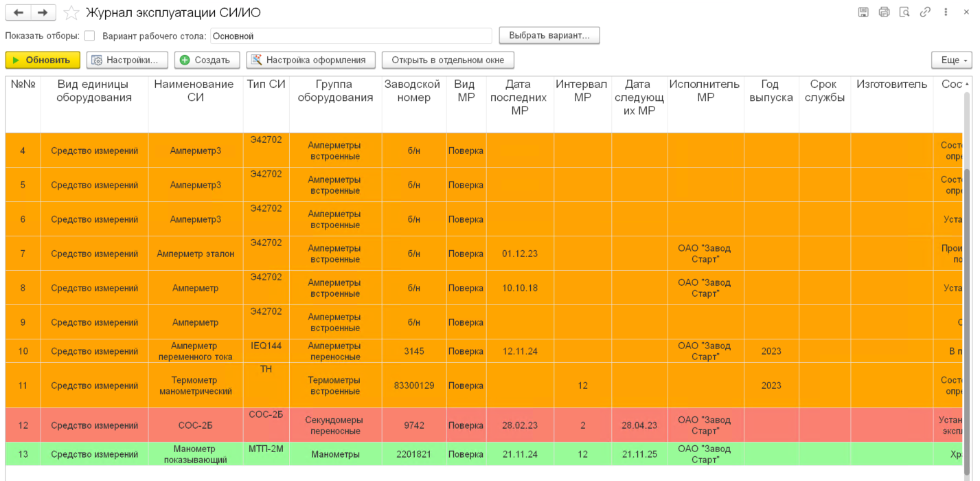980x481 pixels.
Task: Click the back navigation arrow
Action: point(19,12)
